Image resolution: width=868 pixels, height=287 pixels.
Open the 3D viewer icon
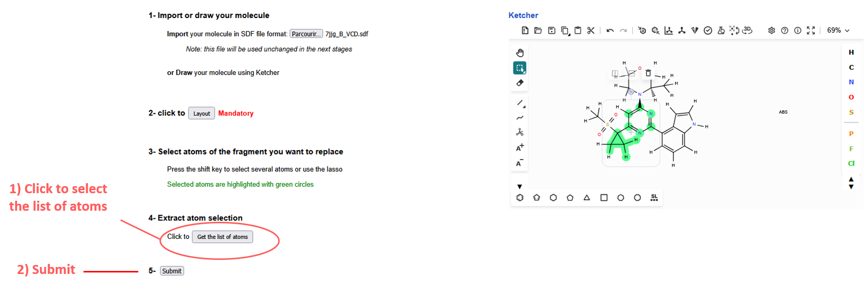747,31
